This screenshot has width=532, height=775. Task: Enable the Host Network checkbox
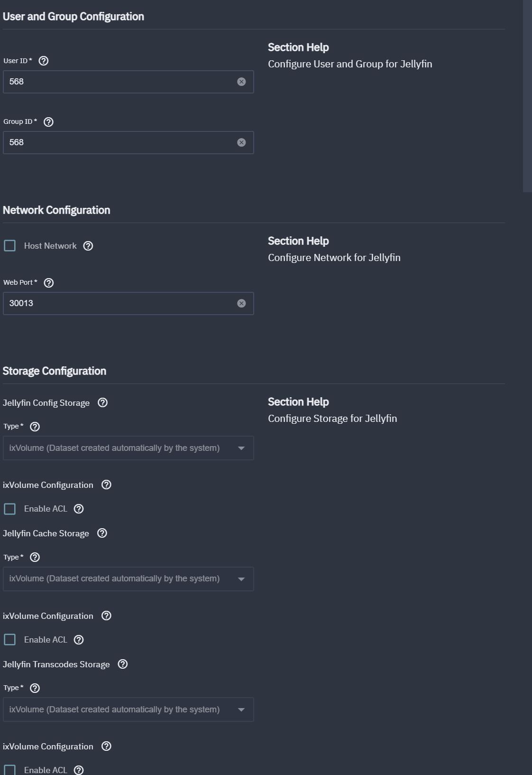[x=9, y=245]
